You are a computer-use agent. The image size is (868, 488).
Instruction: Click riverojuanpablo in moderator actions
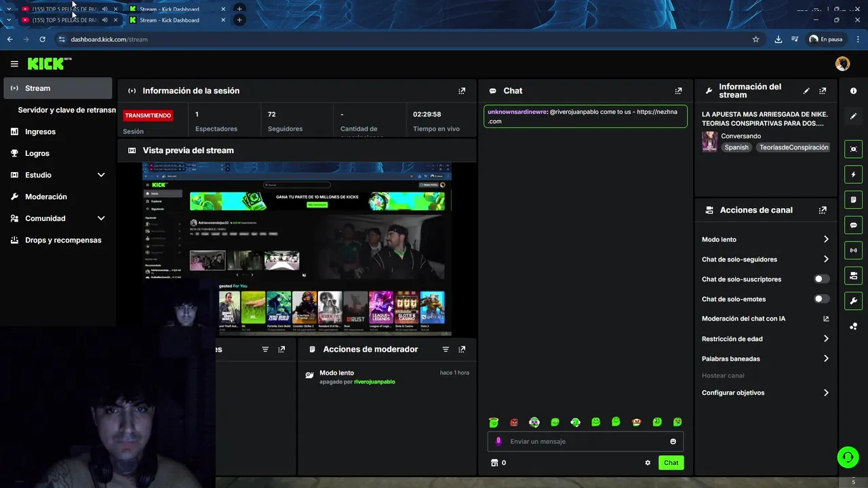(x=374, y=382)
